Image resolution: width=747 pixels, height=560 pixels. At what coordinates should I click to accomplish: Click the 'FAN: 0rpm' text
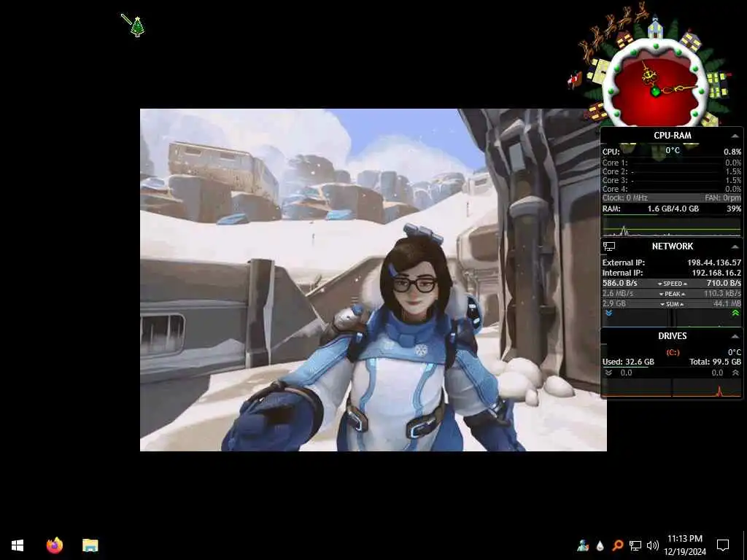tap(723, 198)
